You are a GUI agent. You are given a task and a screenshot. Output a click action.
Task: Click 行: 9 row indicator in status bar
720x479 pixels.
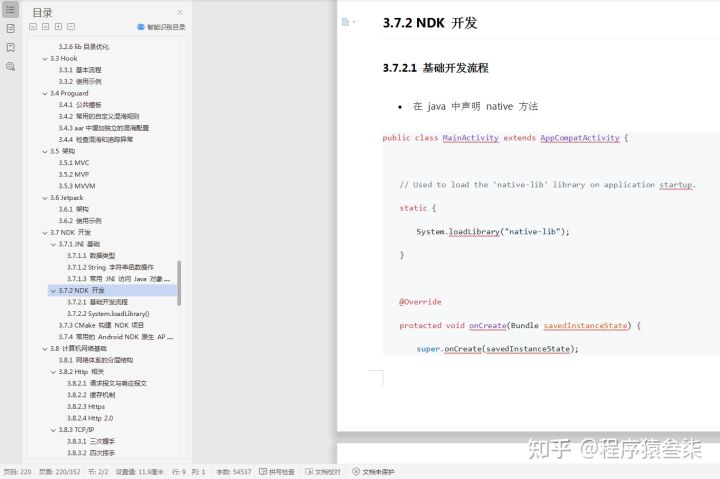point(179,472)
